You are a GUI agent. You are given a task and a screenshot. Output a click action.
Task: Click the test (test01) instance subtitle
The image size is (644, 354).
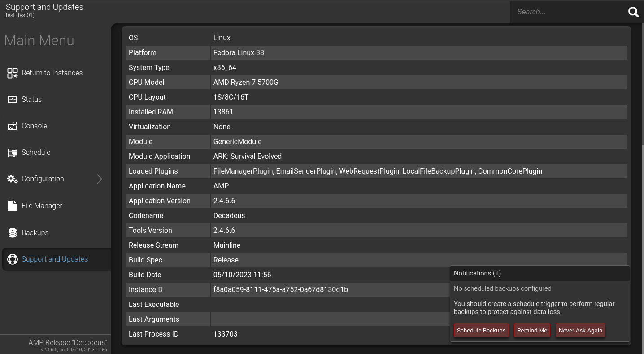click(x=20, y=15)
